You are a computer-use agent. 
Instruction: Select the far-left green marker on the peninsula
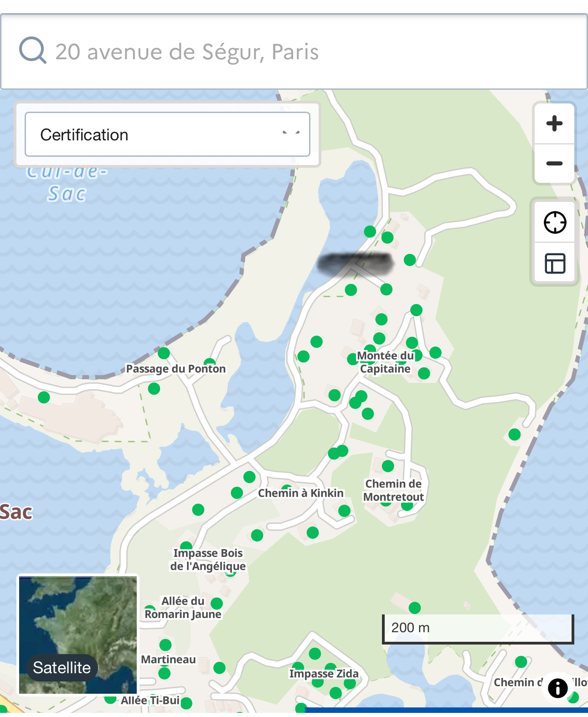click(44, 397)
